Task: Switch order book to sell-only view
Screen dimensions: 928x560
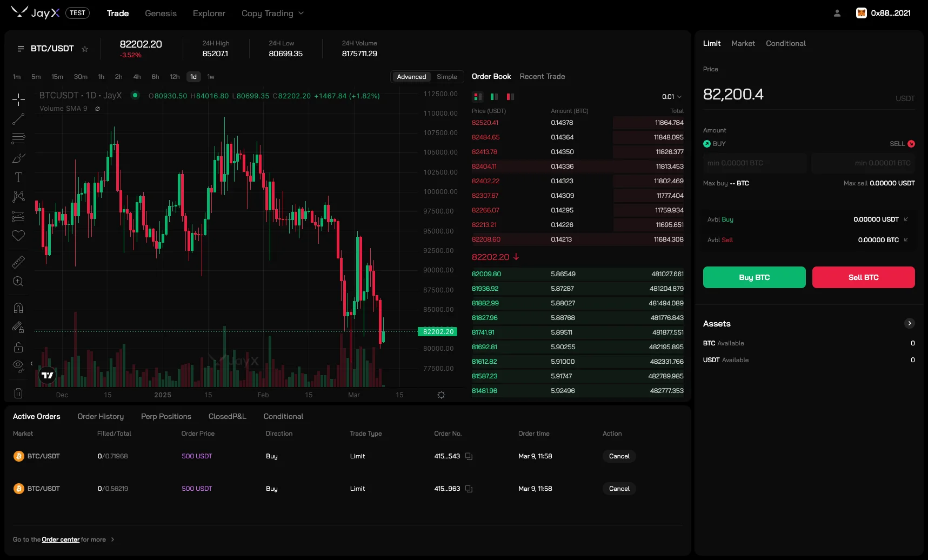Action: [x=510, y=97]
